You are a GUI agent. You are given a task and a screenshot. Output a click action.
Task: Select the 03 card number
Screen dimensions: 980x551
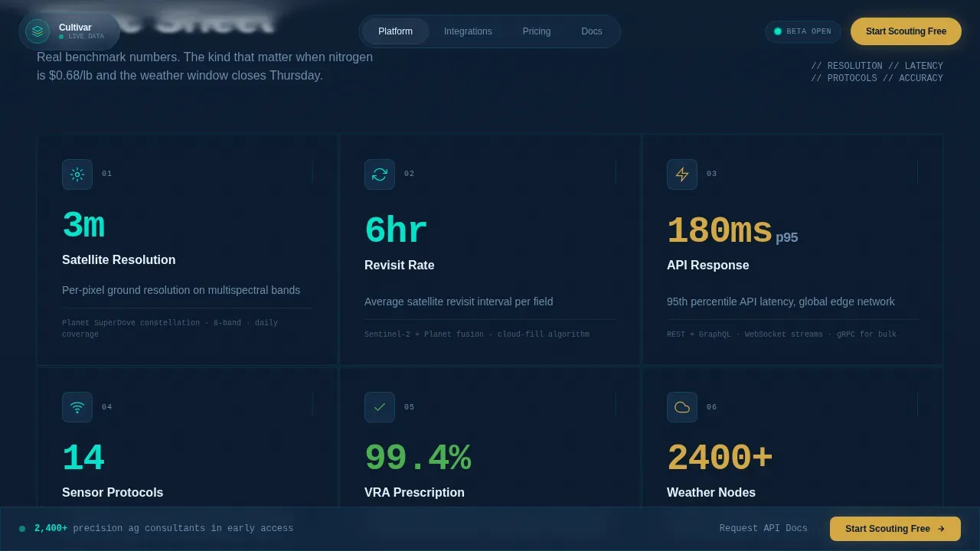[x=712, y=174]
